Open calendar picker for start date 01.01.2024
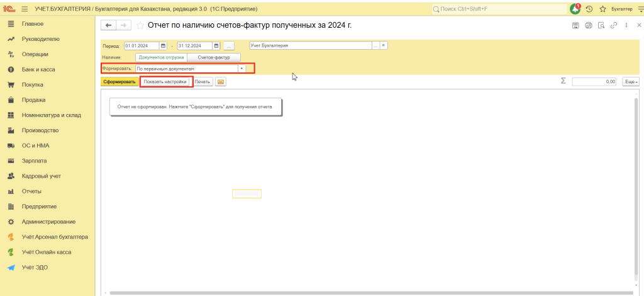This screenshot has width=644, height=296. [x=164, y=46]
